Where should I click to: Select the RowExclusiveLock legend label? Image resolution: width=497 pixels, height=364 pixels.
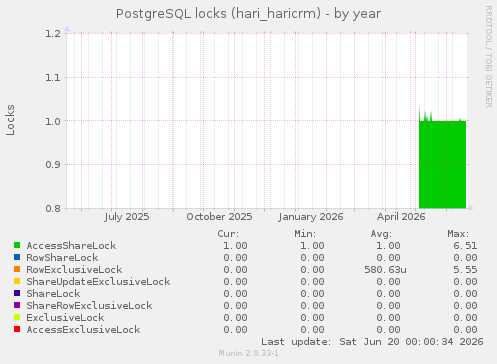[74, 270]
